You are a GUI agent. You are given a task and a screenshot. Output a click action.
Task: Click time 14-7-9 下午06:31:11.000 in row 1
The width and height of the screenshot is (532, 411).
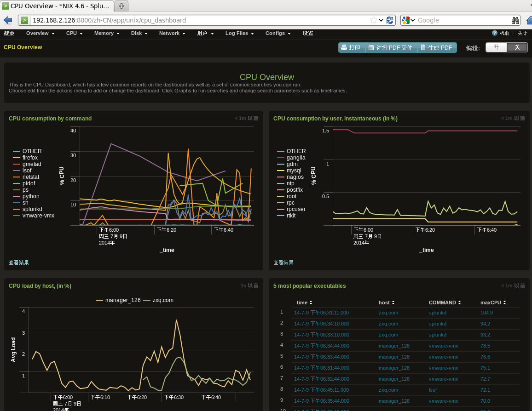tap(321, 313)
